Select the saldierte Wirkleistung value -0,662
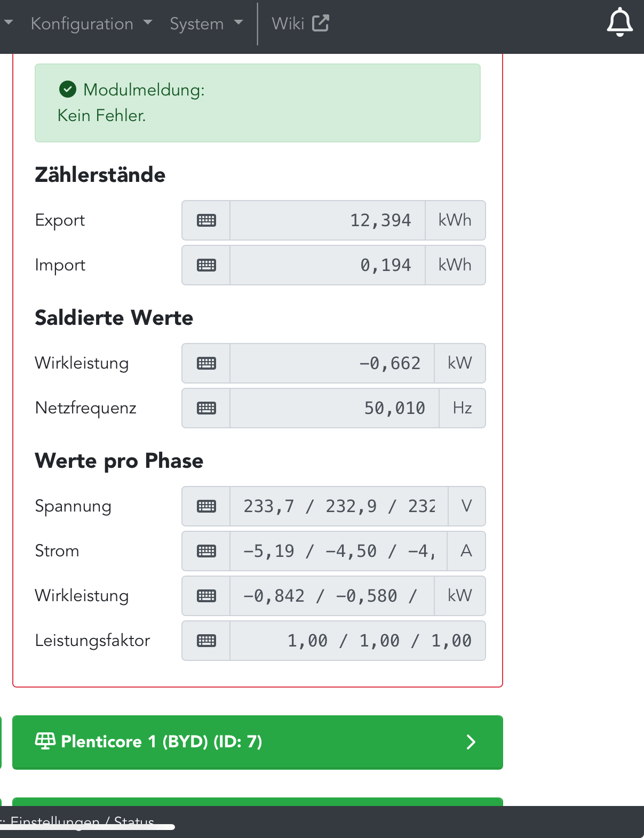 click(x=332, y=363)
